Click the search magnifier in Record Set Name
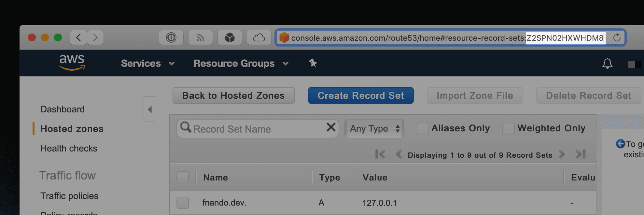This screenshot has width=644, height=215. pyautogui.click(x=186, y=127)
